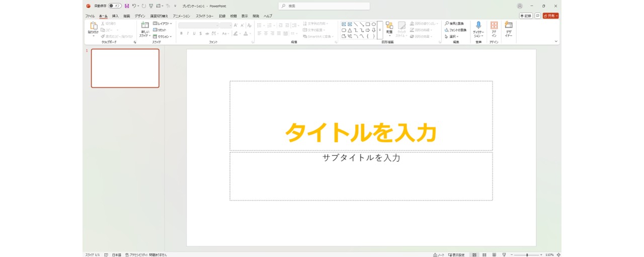Switch to Slide Sorter view in status bar
Viewport: 644px width, 257px height.
click(x=484, y=254)
